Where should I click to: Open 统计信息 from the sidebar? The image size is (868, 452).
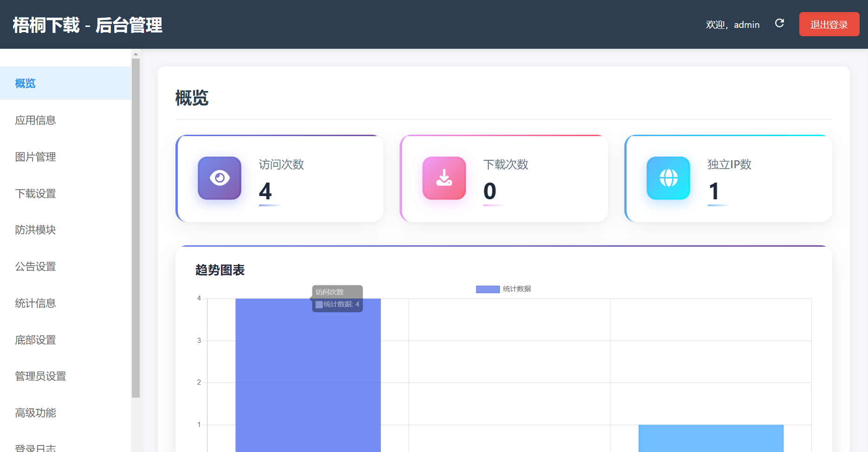click(x=35, y=303)
